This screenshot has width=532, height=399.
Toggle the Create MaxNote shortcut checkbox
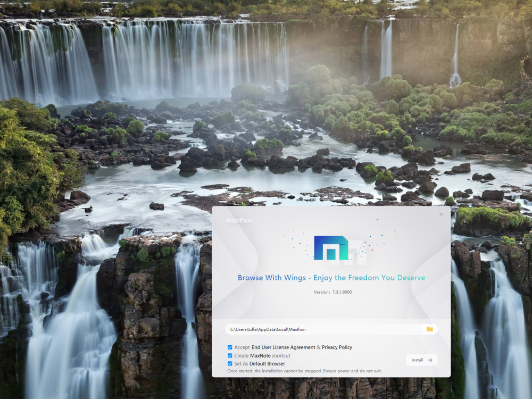(x=230, y=355)
